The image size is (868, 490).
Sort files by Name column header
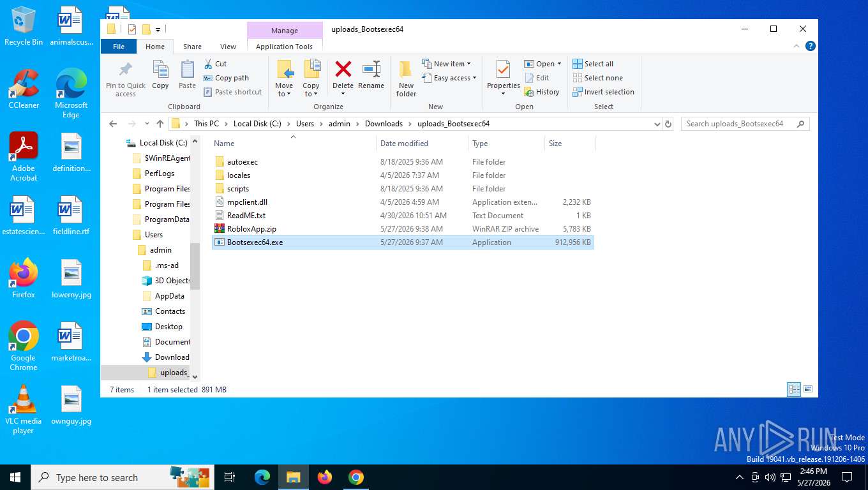click(293, 144)
